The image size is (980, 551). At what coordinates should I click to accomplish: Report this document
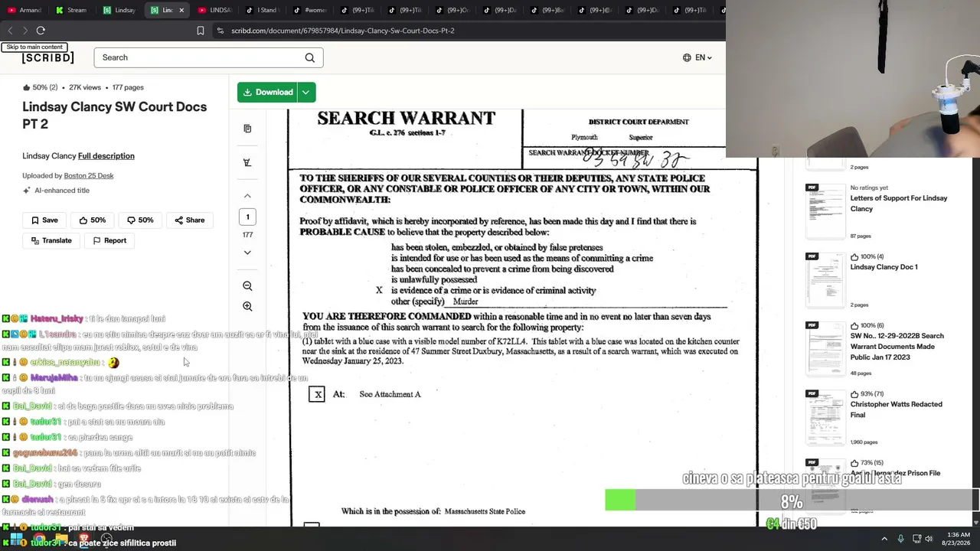tap(109, 240)
